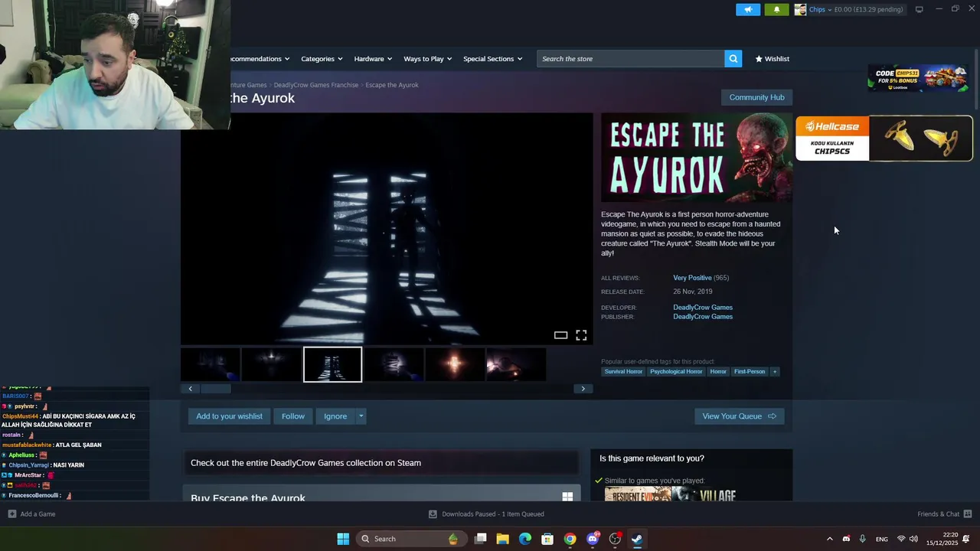
Task: Open Microsoft Edge from the taskbar
Action: point(524,539)
